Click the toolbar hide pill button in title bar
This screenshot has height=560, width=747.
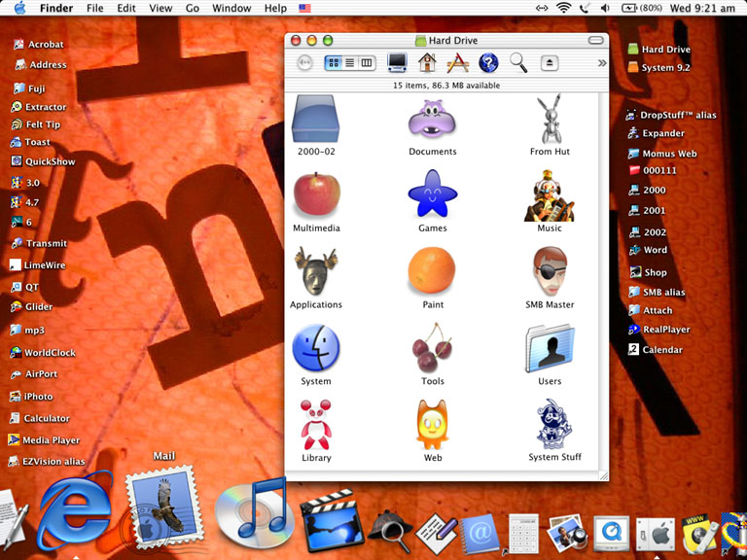593,41
